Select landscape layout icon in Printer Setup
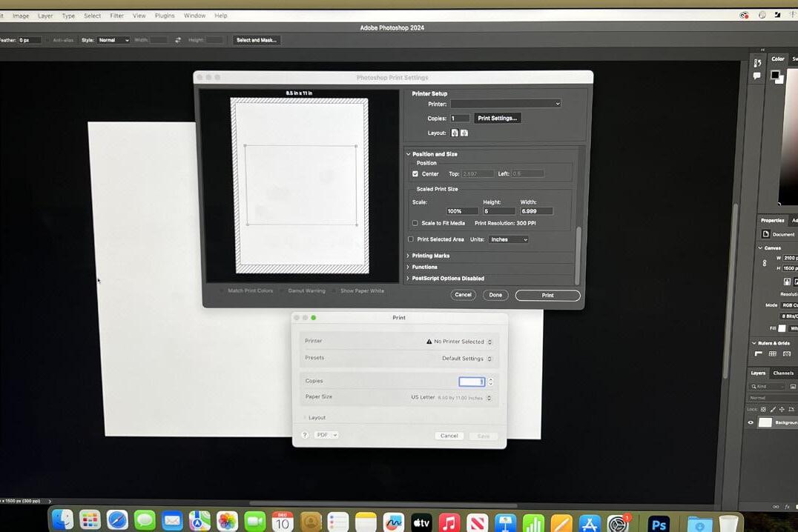Image resolution: width=798 pixels, height=532 pixels. click(x=464, y=133)
